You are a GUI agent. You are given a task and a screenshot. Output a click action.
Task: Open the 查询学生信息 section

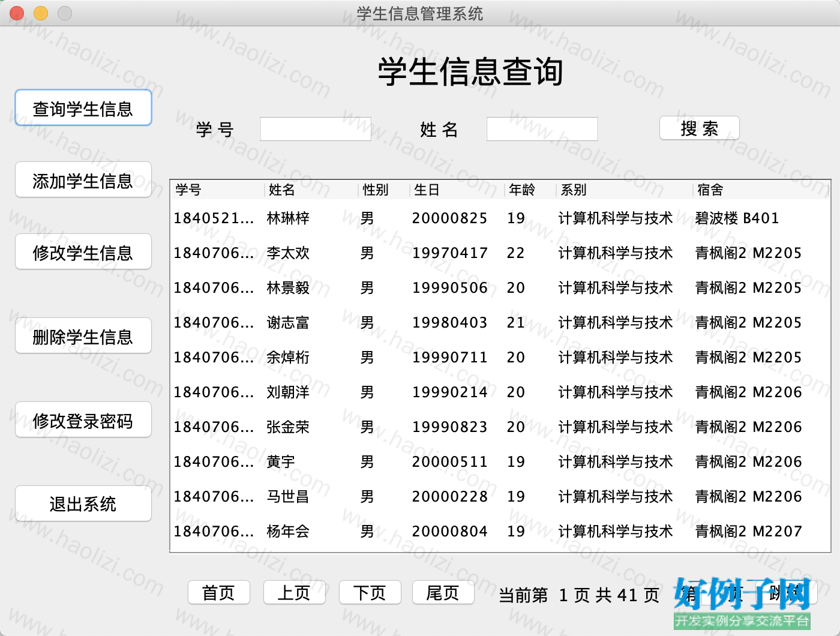click(x=83, y=108)
